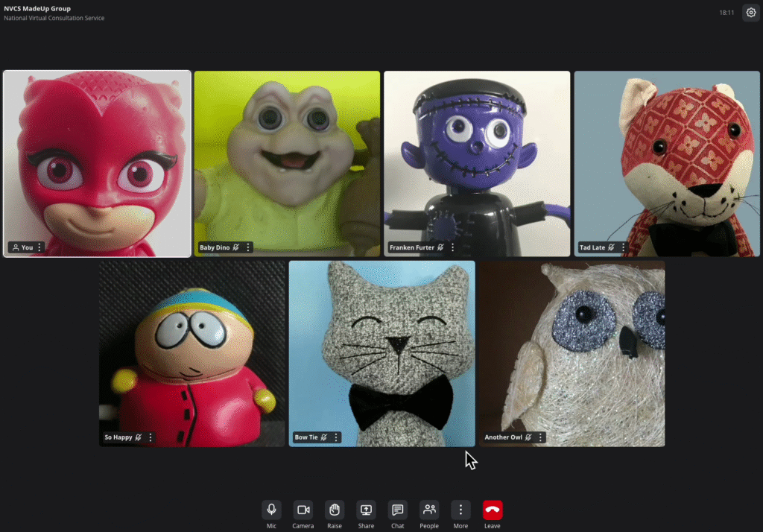Open options menu on Tad Late tile
Screen dimensions: 763x532
pos(623,247)
